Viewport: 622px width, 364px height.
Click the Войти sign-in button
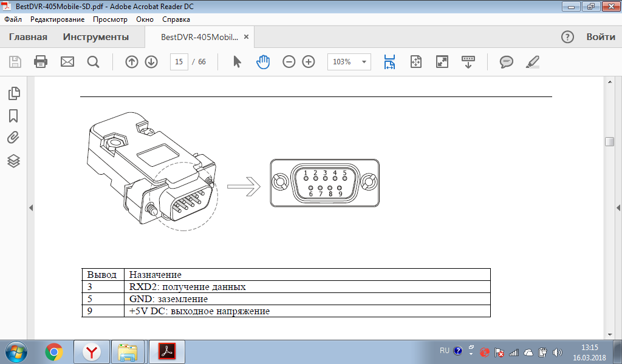coord(601,37)
